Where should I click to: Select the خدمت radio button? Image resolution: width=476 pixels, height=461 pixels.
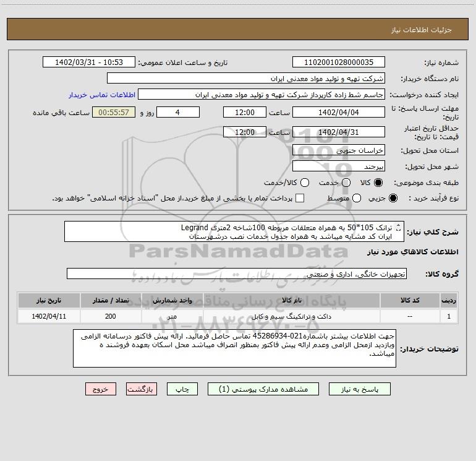tap(346, 183)
